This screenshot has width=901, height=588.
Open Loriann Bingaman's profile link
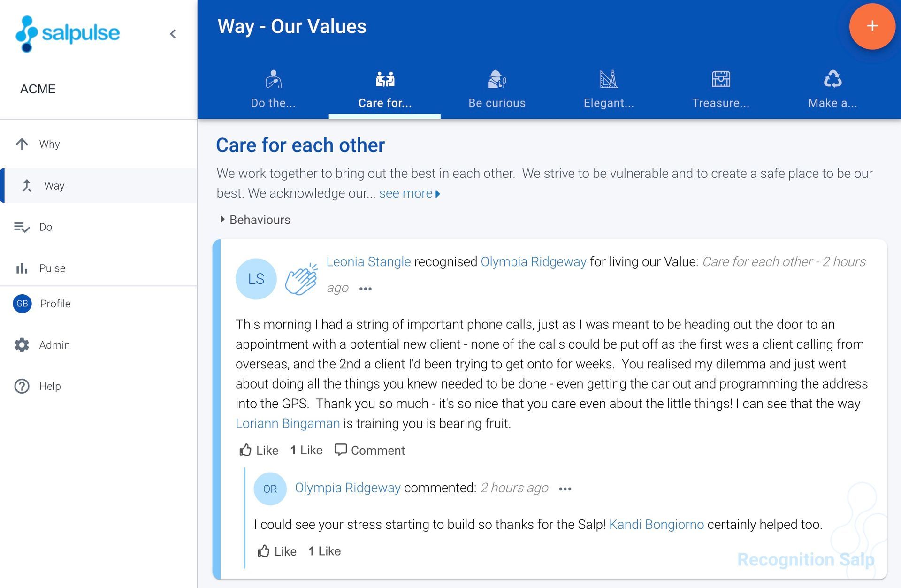287,423
